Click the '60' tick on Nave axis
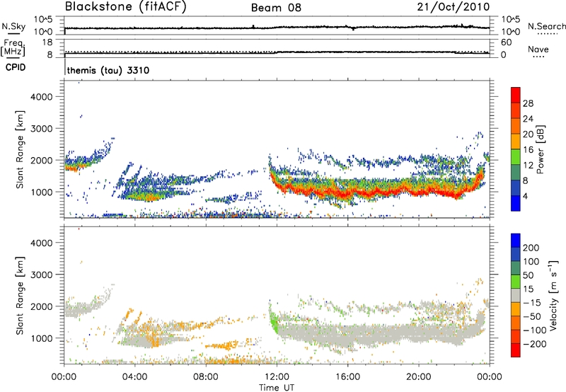This screenshot has height=392, width=566. click(x=507, y=42)
